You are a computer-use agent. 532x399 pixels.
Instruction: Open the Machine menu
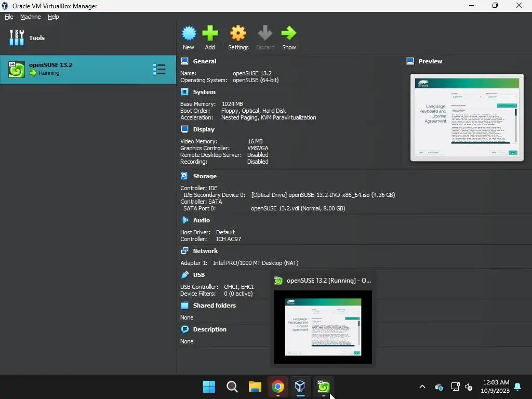click(x=31, y=17)
